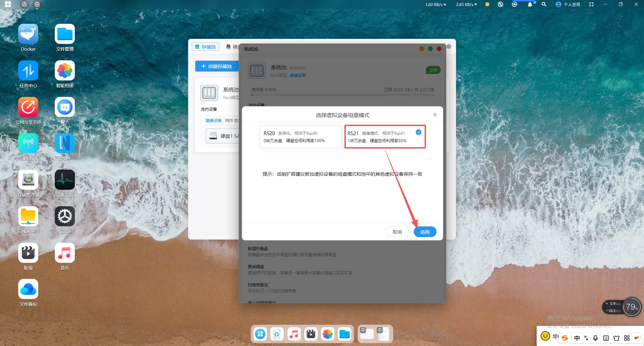Open the Docker desktop app
The image size is (644, 346).
(x=28, y=35)
